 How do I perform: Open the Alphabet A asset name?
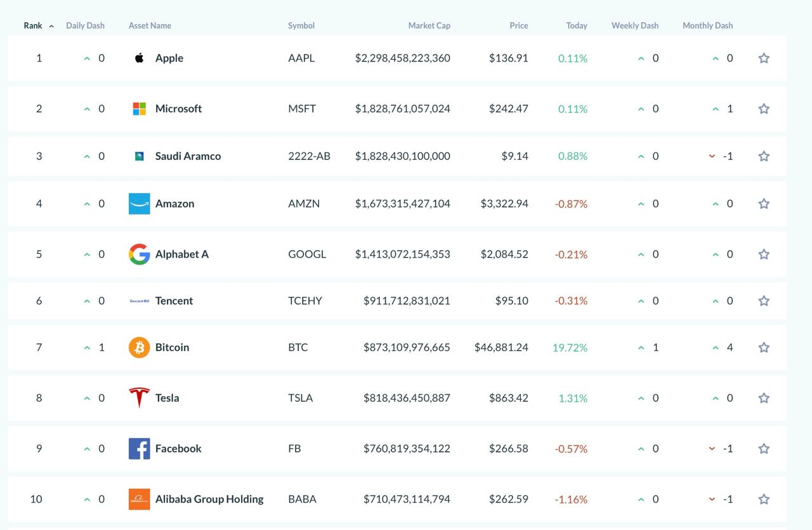click(x=182, y=254)
